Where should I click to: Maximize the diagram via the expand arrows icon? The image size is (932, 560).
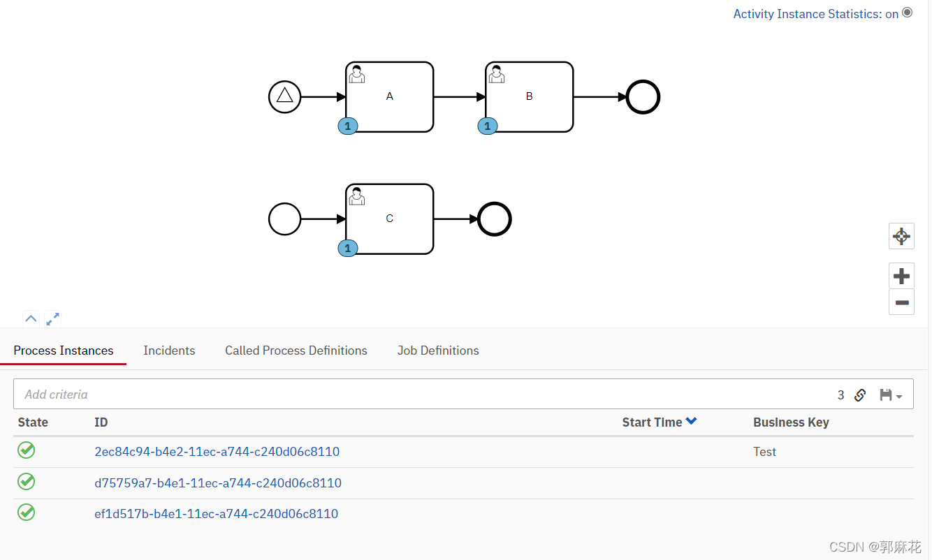52,318
